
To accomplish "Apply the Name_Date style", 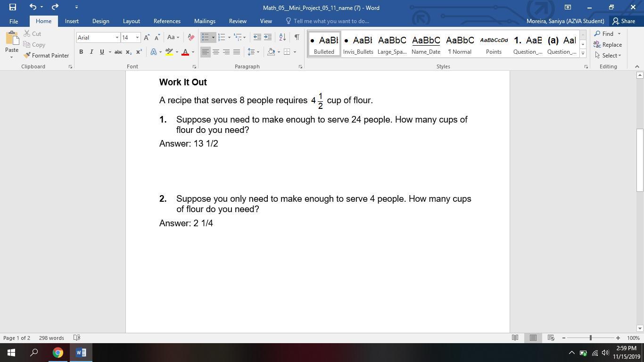I will (426, 44).
